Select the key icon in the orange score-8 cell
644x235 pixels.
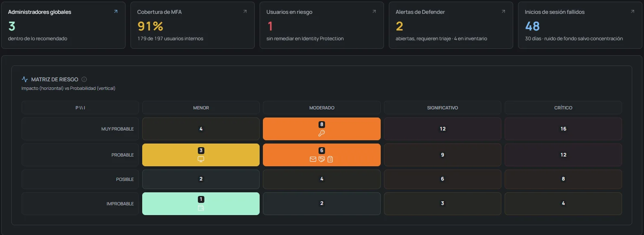click(321, 133)
